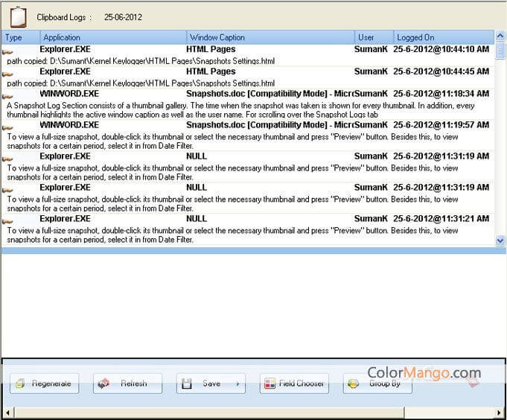The image size is (507, 420).
Task: Sort by the Application column header
Action: coord(112,37)
